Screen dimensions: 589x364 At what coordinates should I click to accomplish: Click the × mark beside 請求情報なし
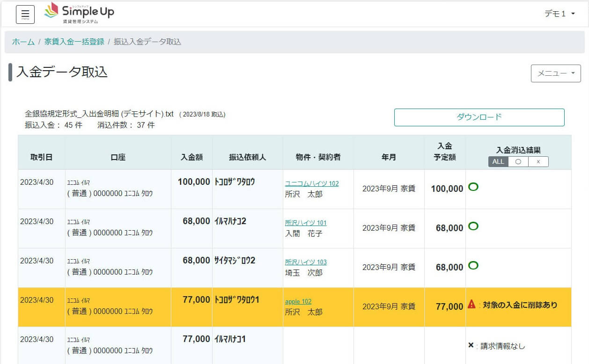[471, 345]
